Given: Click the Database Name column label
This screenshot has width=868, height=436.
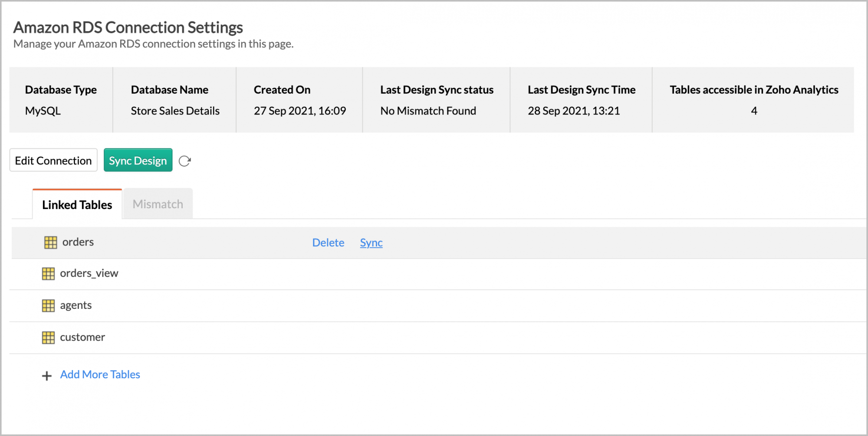Looking at the screenshot, I should (170, 90).
